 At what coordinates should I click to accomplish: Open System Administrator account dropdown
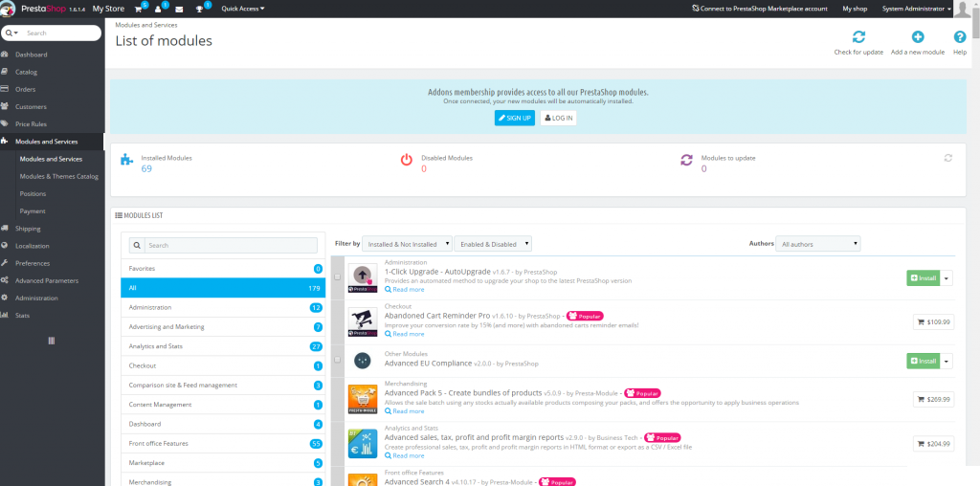[x=917, y=9]
